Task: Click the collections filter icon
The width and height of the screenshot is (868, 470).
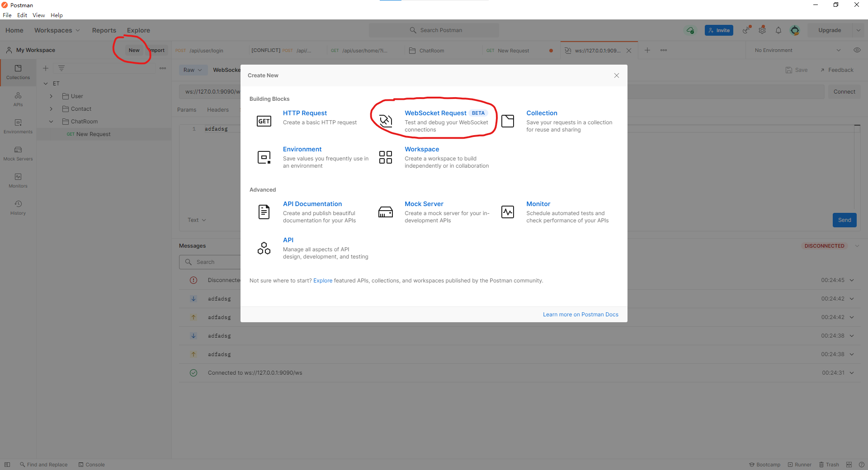Action: (61, 68)
